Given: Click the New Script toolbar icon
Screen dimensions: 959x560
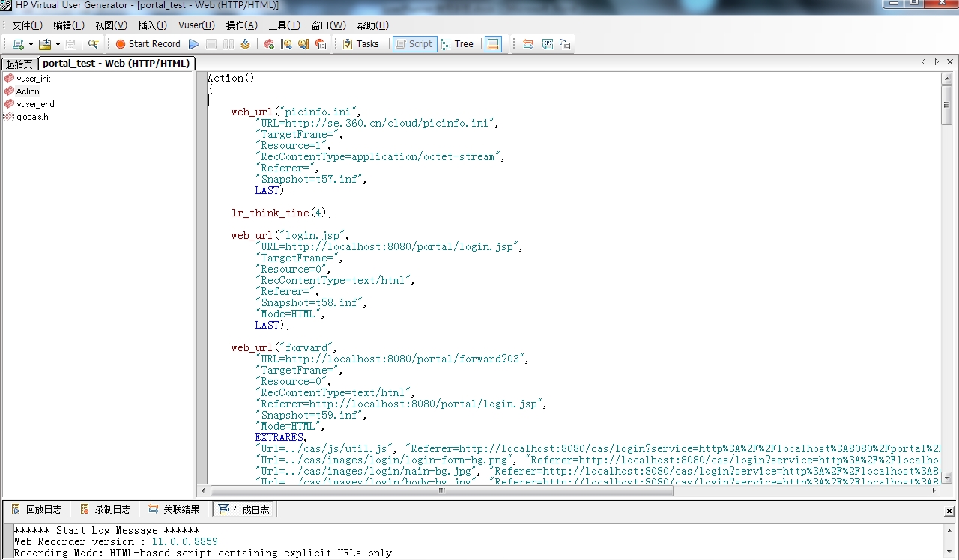Looking at the screenshot, I should click(x=18, y=44).
